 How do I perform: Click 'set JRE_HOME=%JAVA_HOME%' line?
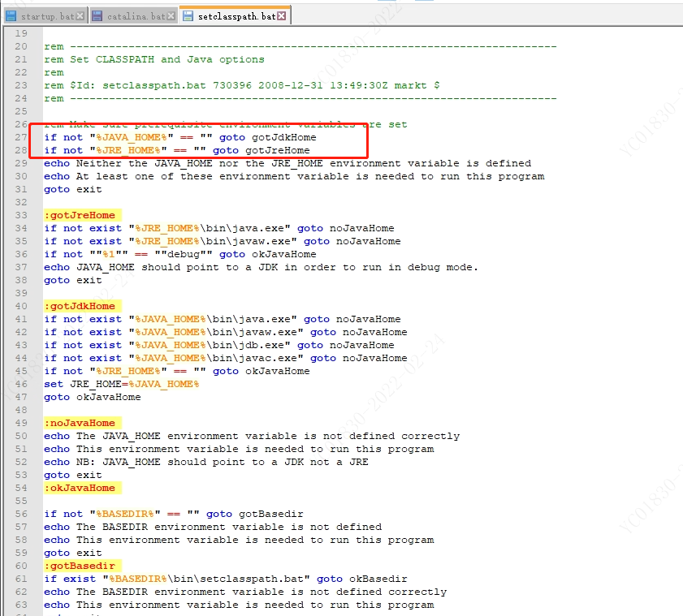122,385
